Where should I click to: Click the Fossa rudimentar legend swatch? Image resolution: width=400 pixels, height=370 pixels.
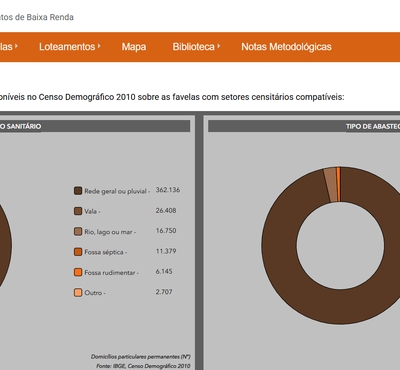(x=78, y=272)
